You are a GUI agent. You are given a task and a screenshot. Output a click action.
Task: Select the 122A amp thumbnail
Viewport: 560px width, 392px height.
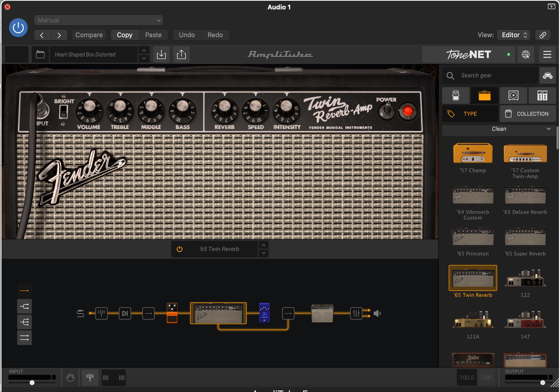click(x=473, y=320)
